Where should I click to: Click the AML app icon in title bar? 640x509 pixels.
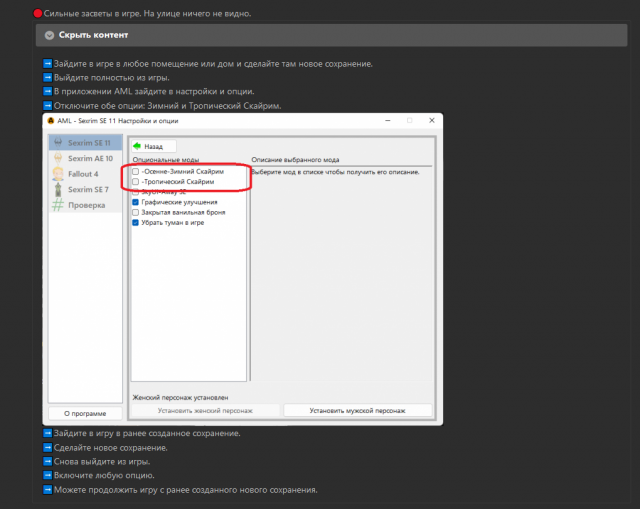coord(50,120)
